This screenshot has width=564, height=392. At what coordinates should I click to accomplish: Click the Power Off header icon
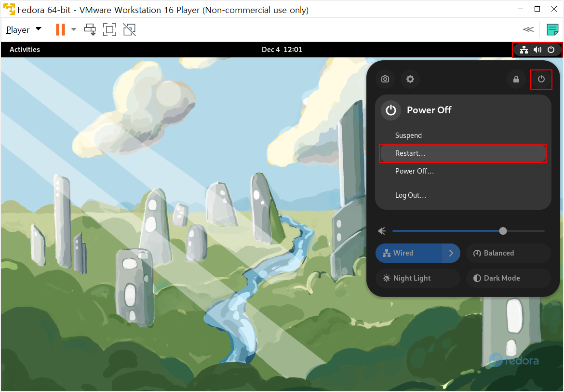[391, 110]
